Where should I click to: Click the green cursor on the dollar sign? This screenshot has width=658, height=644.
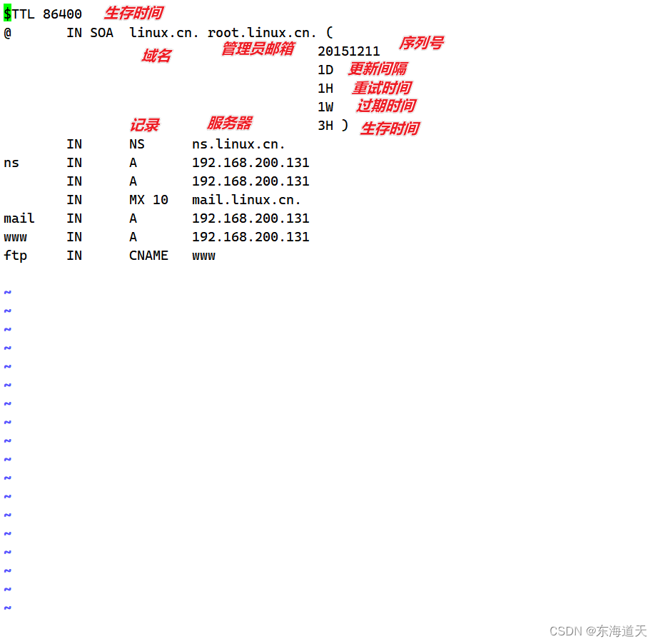pyautogui.click(x=6, y=12)
